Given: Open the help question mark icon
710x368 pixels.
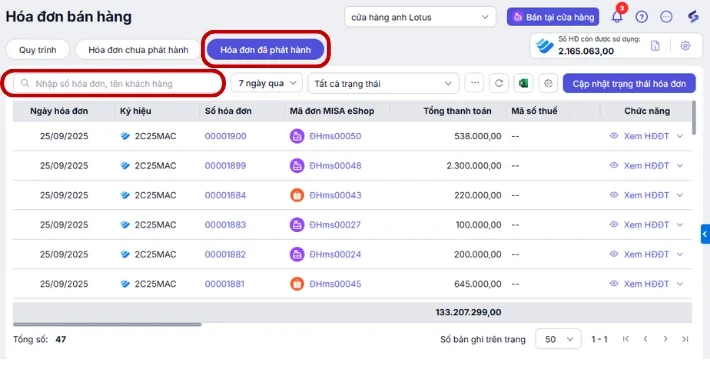Looking at the screenshot, I should click(x=641, y=17).
